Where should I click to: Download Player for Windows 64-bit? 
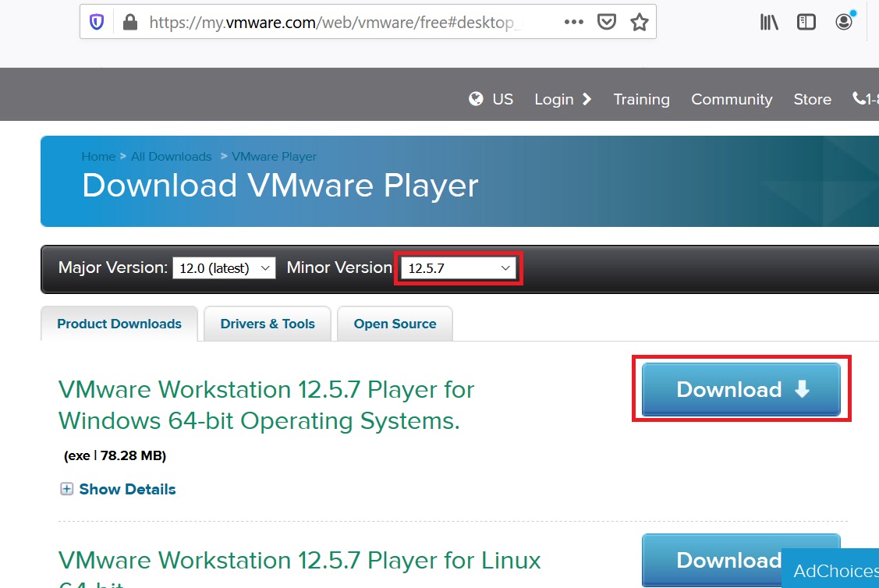click(x=741, y=389)
